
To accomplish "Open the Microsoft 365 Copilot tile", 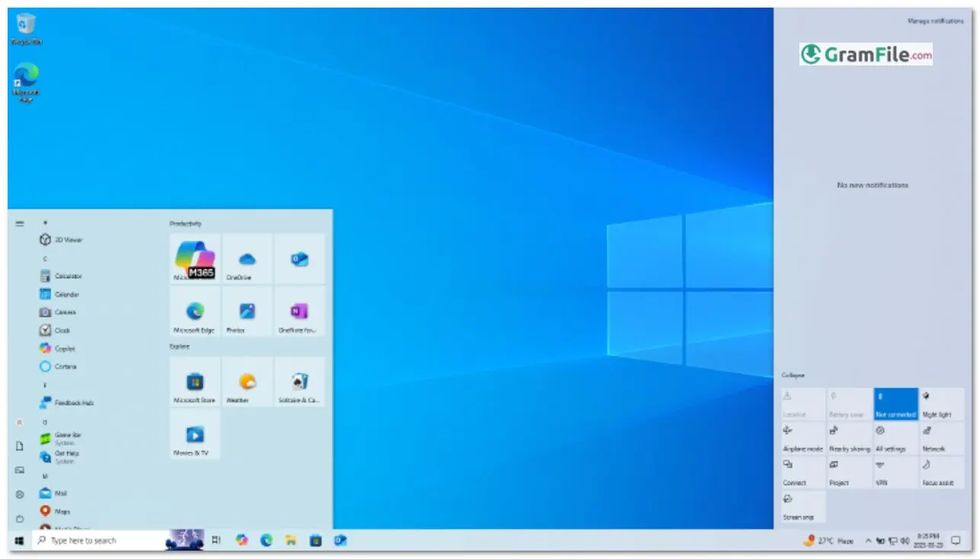I will 195,259.
